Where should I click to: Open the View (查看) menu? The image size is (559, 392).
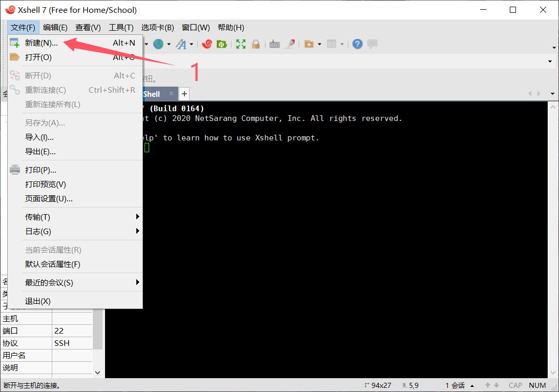[88, 28]
